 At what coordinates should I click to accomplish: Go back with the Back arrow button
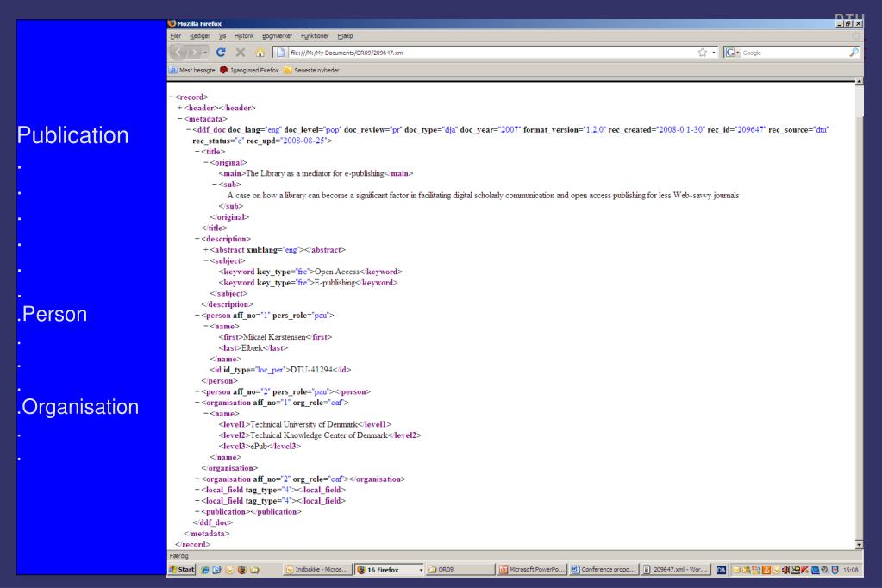178,53
